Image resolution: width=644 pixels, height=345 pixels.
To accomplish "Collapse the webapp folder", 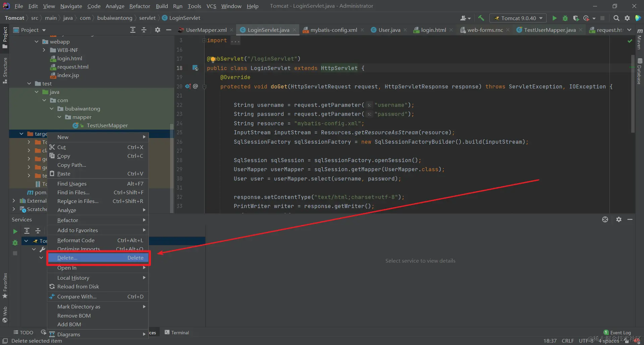I will point(37,42).
